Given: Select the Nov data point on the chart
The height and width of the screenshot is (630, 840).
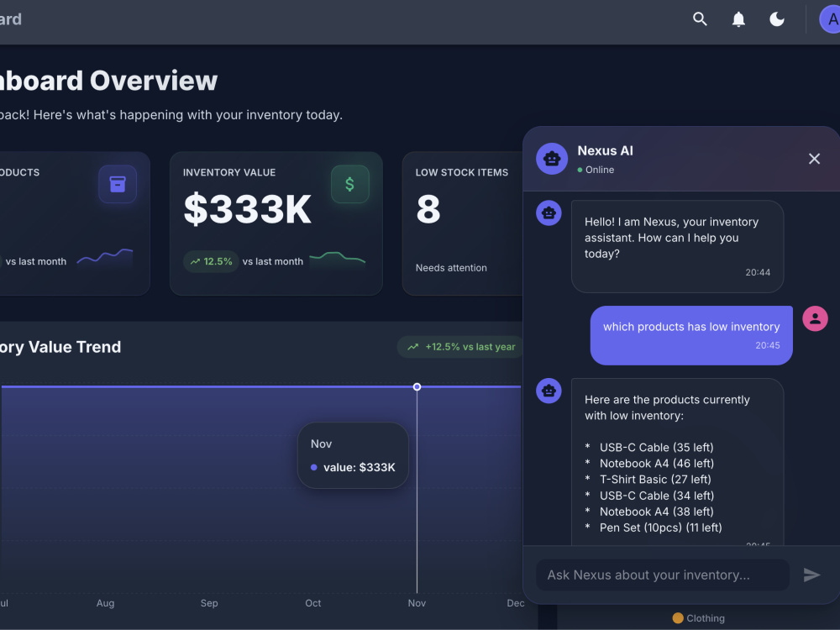Looking at the screenshot, I should coord(417,386).
